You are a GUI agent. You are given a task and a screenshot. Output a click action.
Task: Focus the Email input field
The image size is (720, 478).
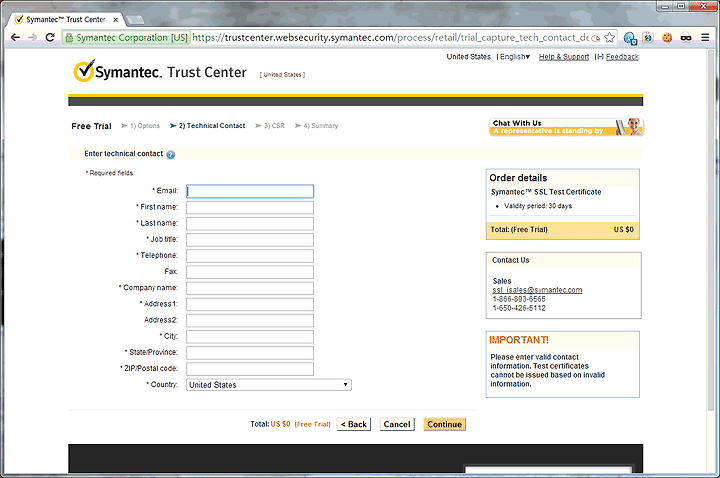250,191
